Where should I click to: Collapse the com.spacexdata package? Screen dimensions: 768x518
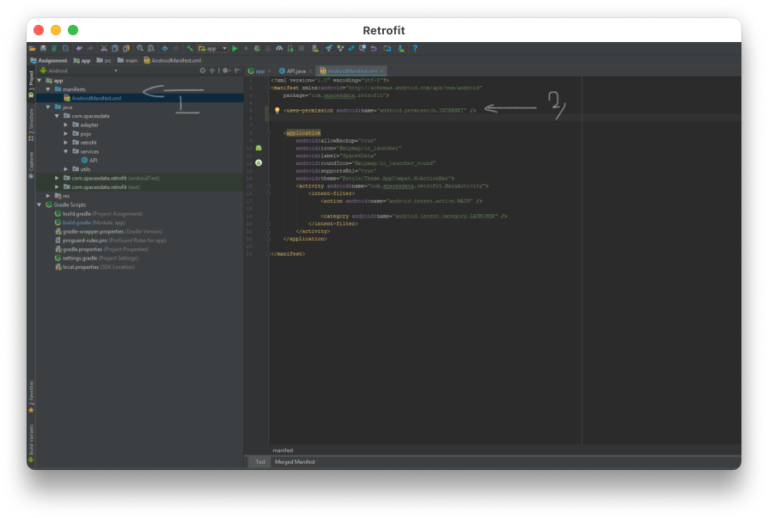pos(57,116)
